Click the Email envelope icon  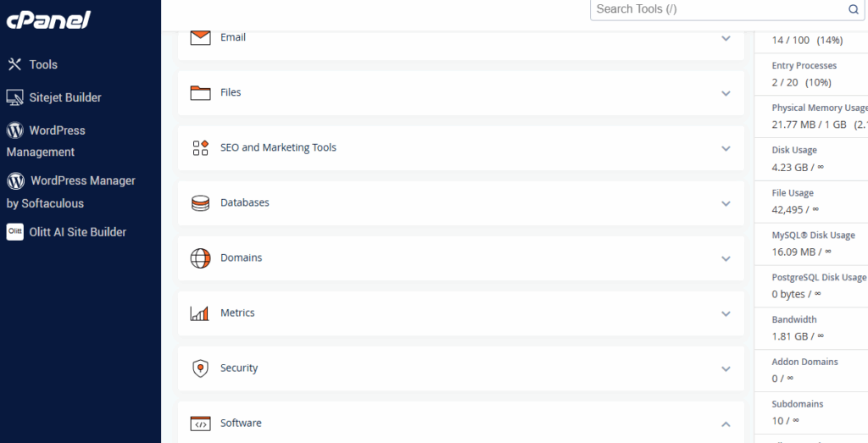[200, 37]
